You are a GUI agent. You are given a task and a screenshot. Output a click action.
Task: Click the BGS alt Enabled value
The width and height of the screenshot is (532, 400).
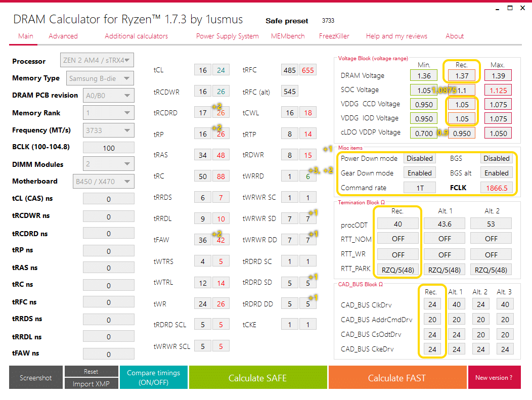[x=497, y=172]
